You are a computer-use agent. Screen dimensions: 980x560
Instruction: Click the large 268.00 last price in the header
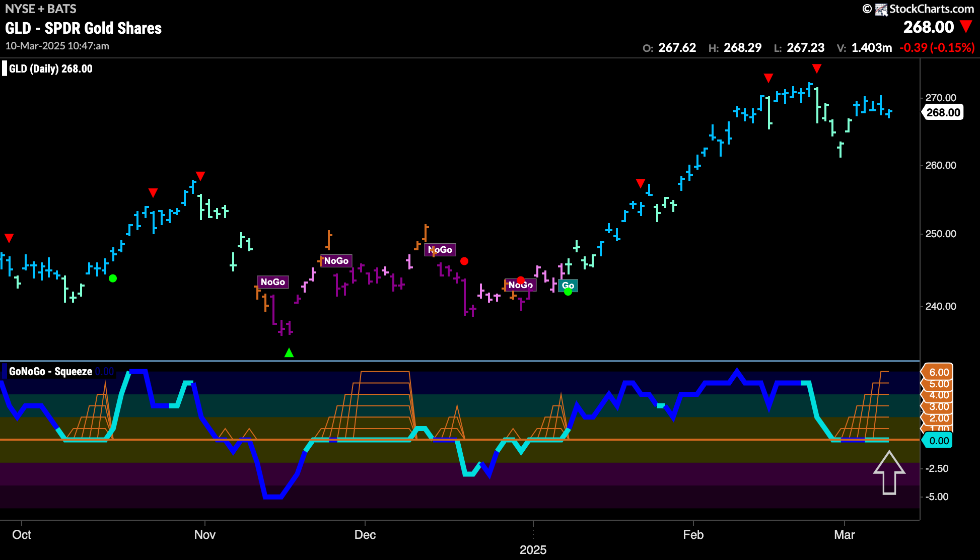pos(929,27)
